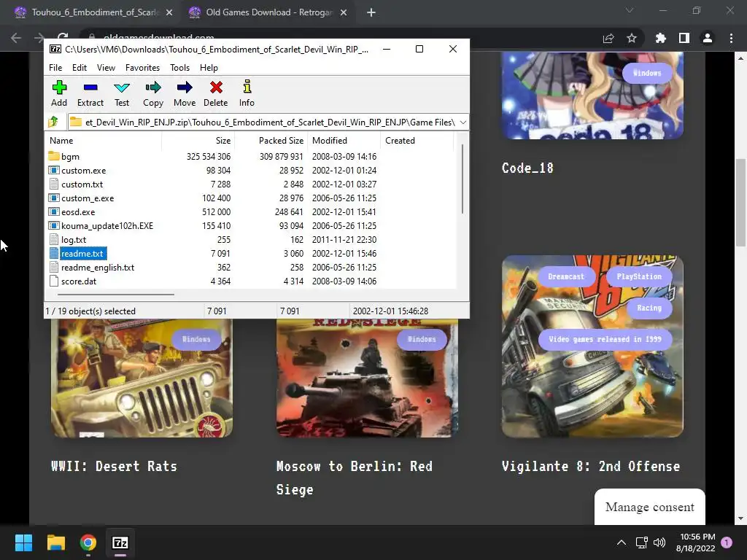Click the 7-Zip vertical file list scrollbar
The height and width of the screenshot is (560, 747).
[462, 179]
